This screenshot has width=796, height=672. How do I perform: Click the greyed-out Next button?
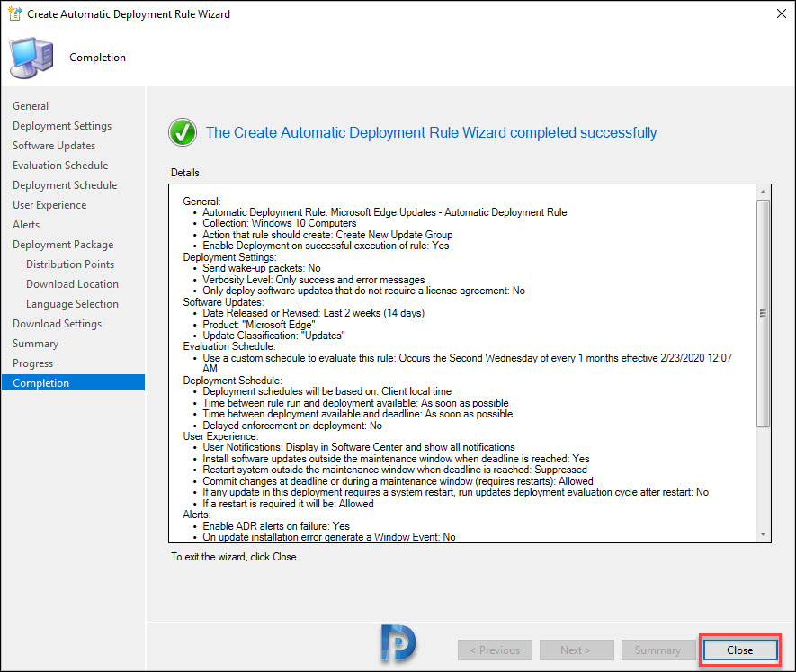[577, 650]
